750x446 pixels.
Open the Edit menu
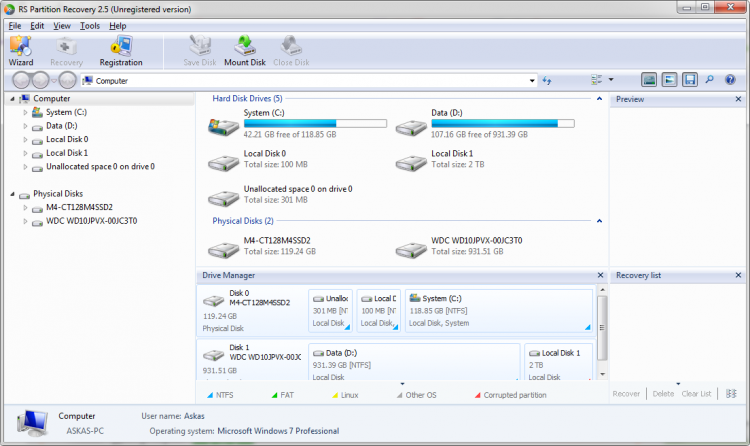coord(37,26)
